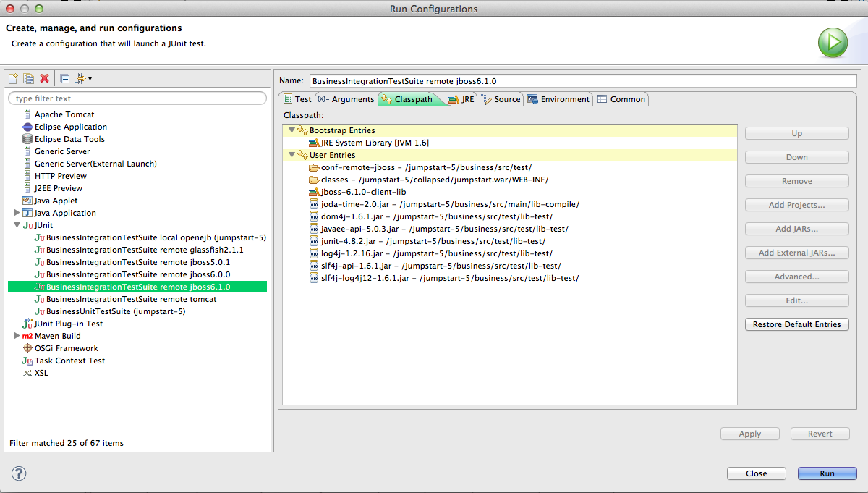Click the Java Applet icon

[28, 201]
